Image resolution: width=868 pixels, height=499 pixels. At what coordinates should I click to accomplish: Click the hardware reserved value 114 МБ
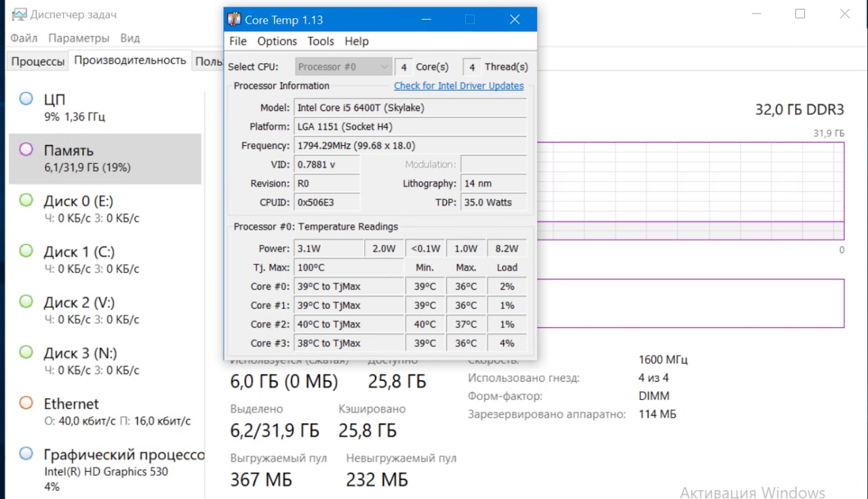click(x=657, y=414)
